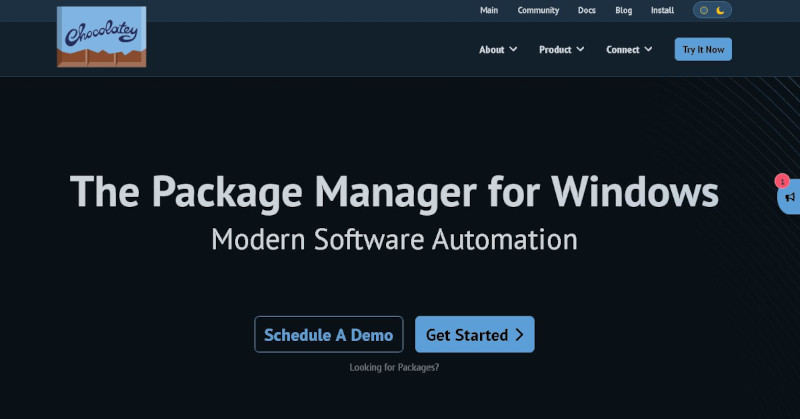Click Schedule A Demo button
Screen dimensions: 800x419
pyautogui.click(x=329, y=335)
